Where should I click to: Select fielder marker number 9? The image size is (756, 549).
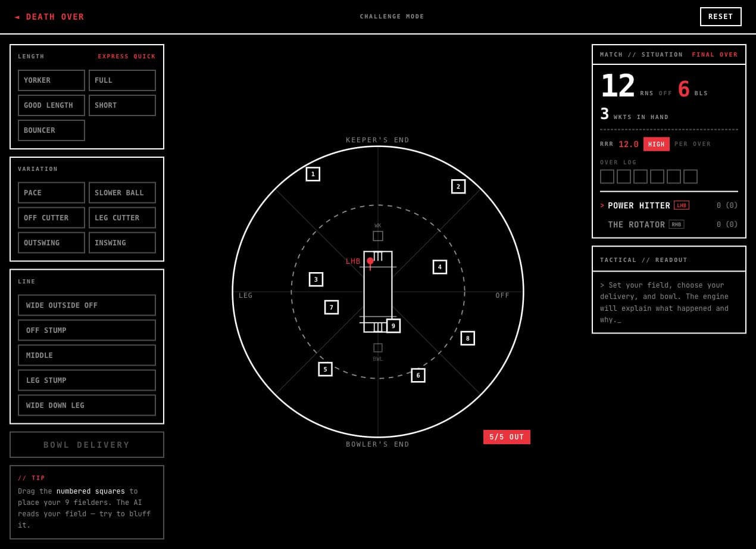point(393,326)
